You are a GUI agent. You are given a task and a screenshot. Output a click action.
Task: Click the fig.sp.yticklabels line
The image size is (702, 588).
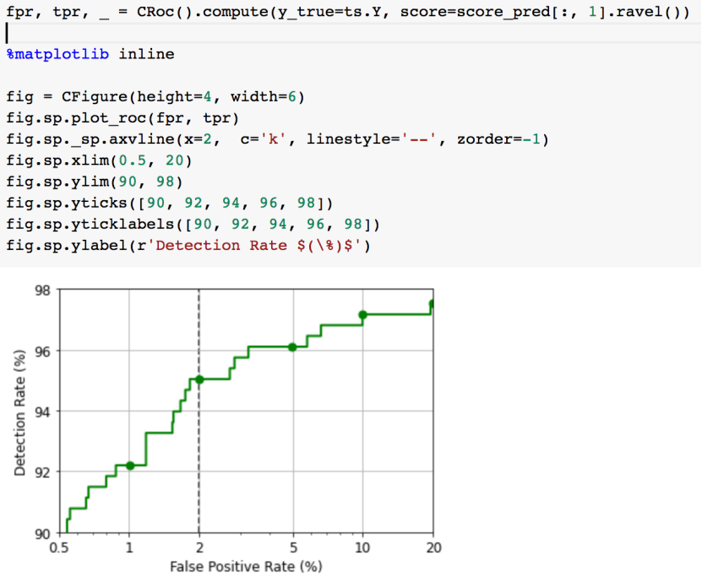193,225
